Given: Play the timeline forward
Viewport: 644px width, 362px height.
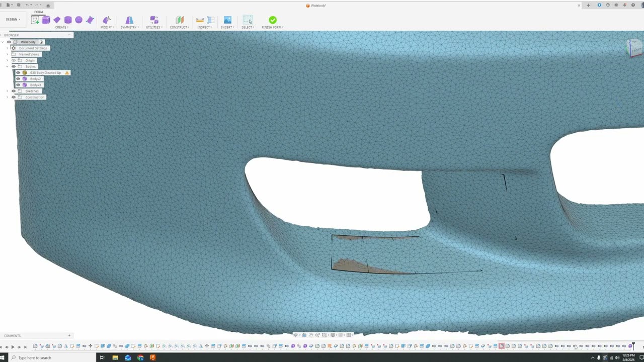Looking at the screenshot, I should coord(13,346).
